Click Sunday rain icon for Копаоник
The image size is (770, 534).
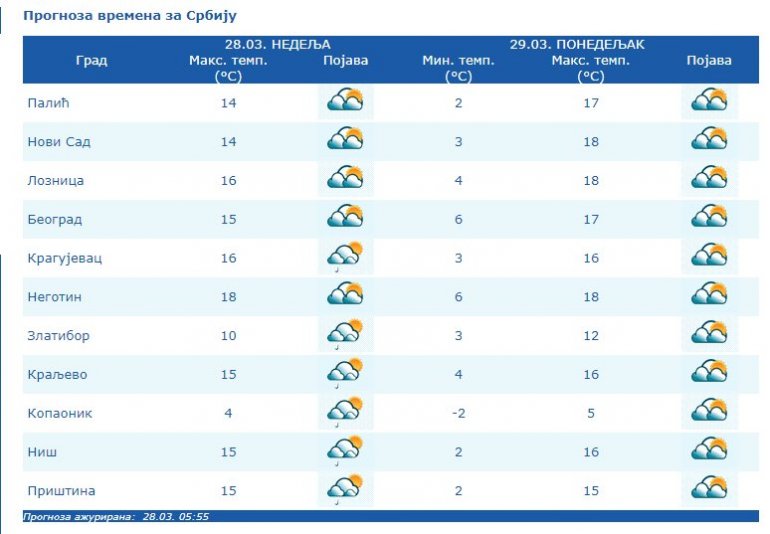345,412
